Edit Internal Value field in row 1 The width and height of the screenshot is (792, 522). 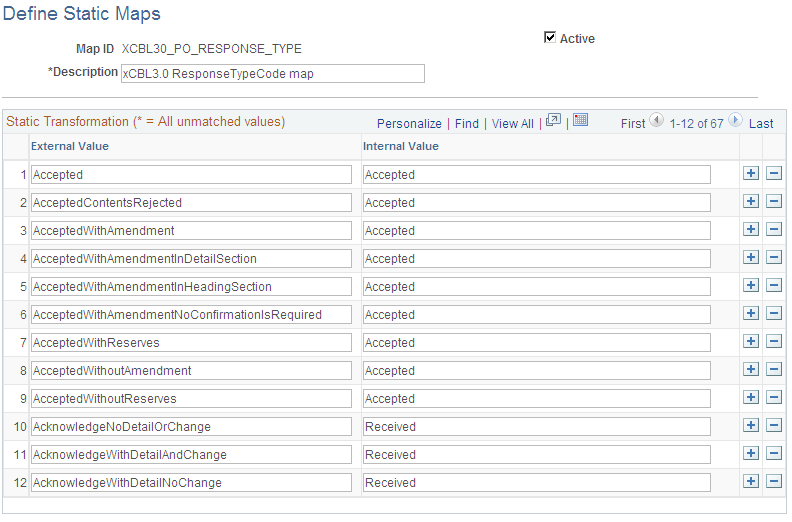tap(536, 175)
